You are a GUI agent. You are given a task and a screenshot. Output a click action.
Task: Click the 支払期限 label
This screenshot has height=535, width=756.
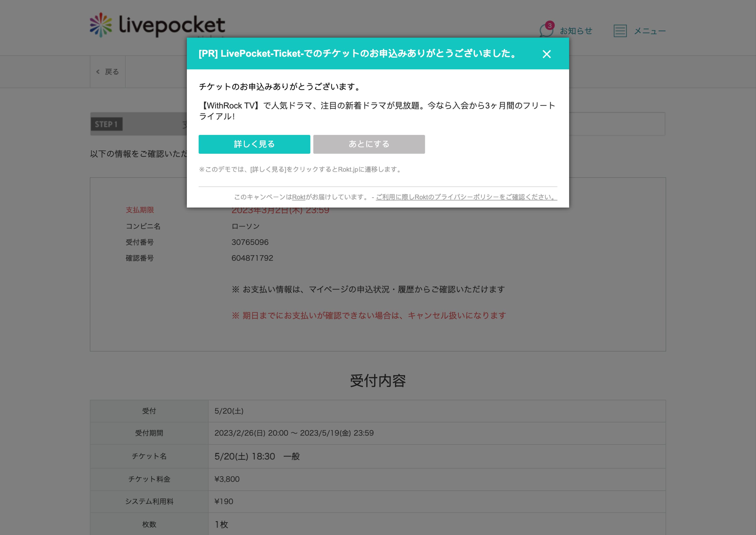(140, 210)
